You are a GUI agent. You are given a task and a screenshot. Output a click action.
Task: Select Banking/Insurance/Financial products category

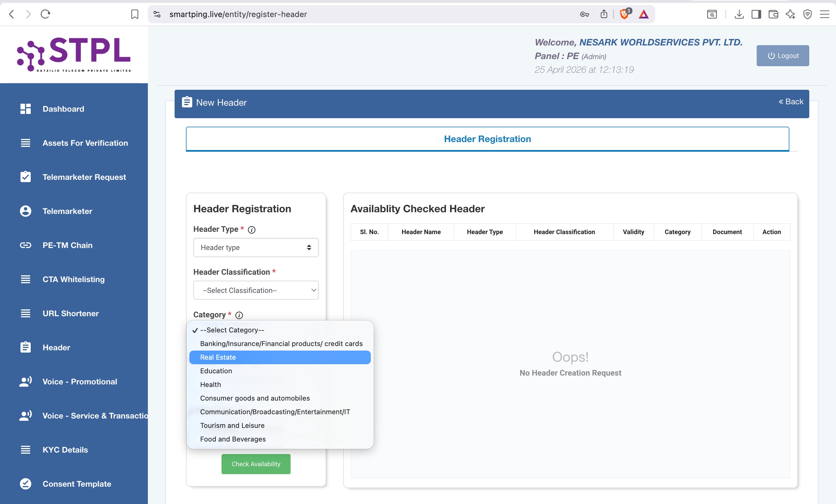click(280, 344)
